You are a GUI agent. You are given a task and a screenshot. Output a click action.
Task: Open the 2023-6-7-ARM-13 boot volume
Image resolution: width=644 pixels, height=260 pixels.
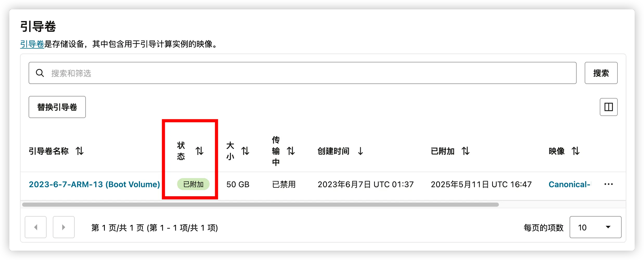click(x=94, y=184)
